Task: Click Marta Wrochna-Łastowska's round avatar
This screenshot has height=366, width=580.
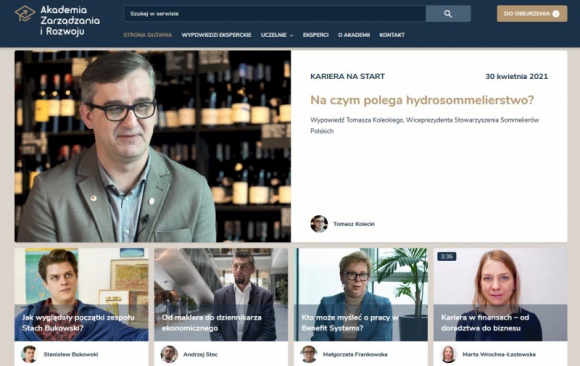Action: click(448, 354)
